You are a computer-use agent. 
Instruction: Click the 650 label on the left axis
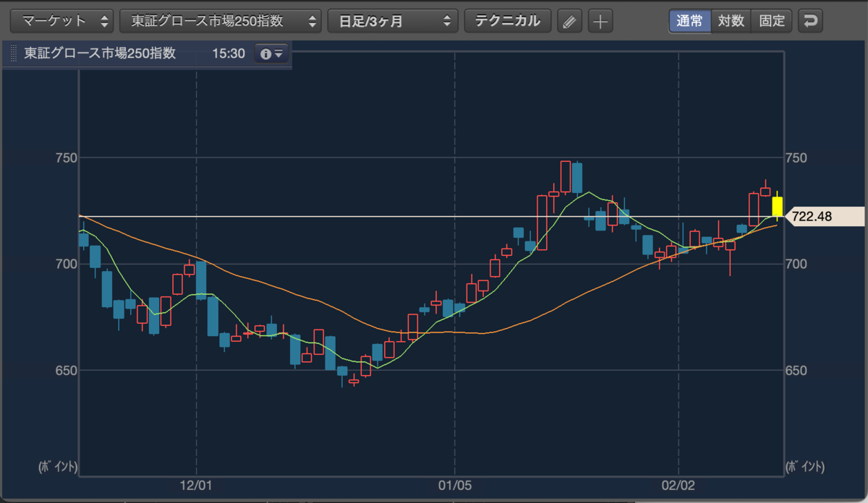(x=65, y=371)
